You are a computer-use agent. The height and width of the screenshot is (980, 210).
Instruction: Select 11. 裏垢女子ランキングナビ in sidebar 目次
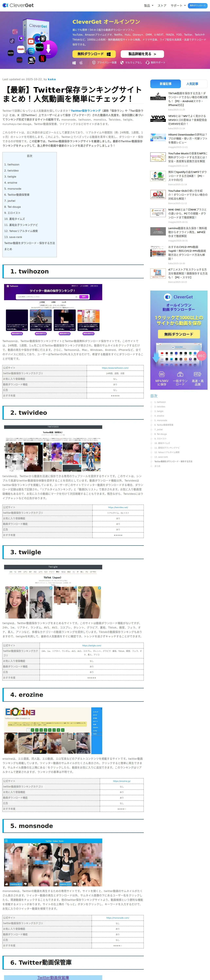pos(167,448)
